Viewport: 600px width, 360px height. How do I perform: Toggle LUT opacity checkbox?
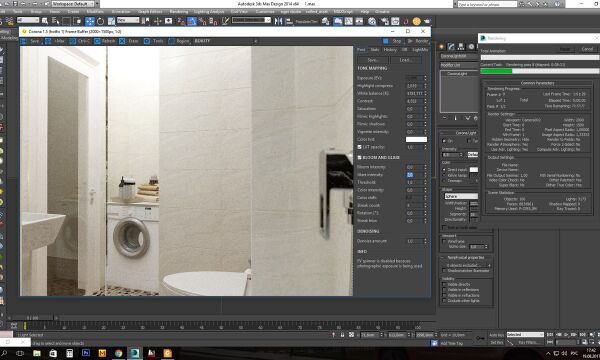(x=359, y=147)
